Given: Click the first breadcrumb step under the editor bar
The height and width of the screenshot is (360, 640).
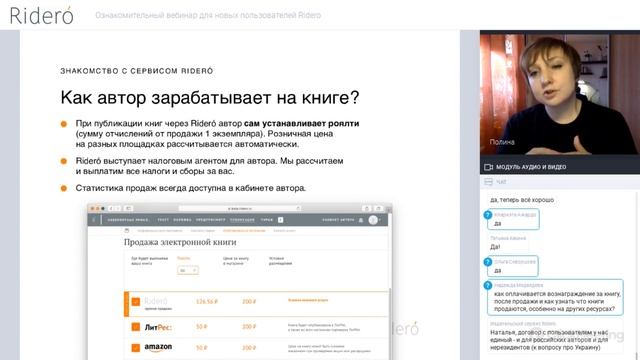Looking at the screenshot, I should (160, 231).
